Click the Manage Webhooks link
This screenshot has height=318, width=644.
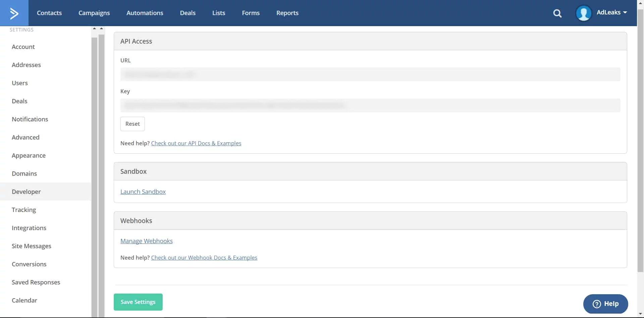147,241
